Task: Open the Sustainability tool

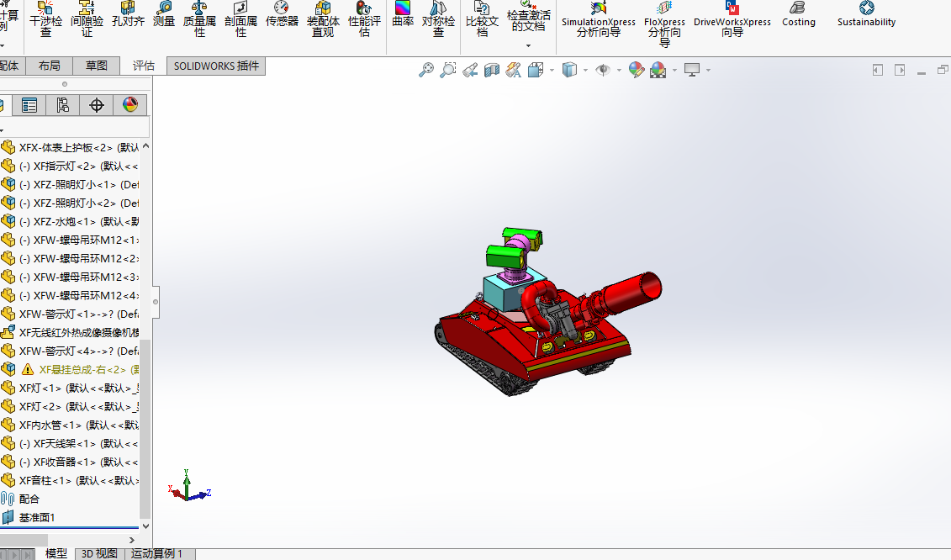Action: (x=866, y=15)
